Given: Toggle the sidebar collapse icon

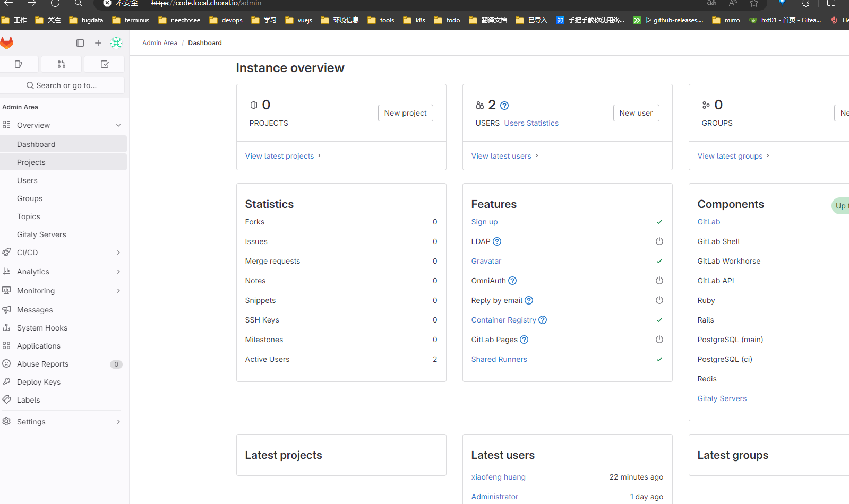Looking at the screenshot, I should point(80,43).
